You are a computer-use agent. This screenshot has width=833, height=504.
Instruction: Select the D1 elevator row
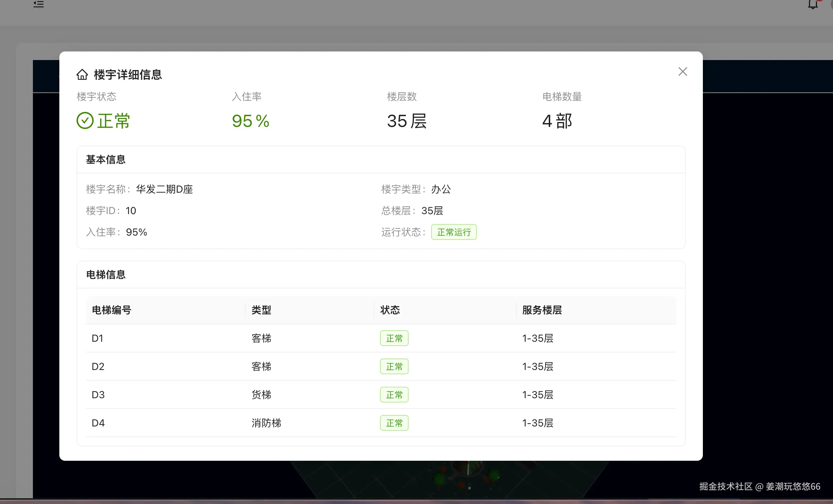click(x=97, y=338)
